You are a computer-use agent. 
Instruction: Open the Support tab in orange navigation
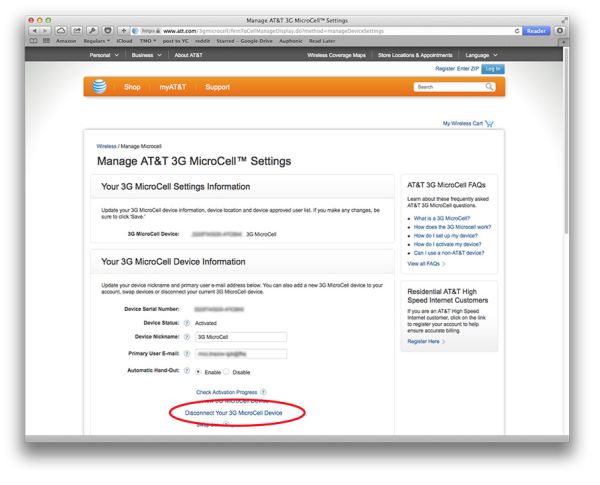pyautogui.click(x=217, y=87)
